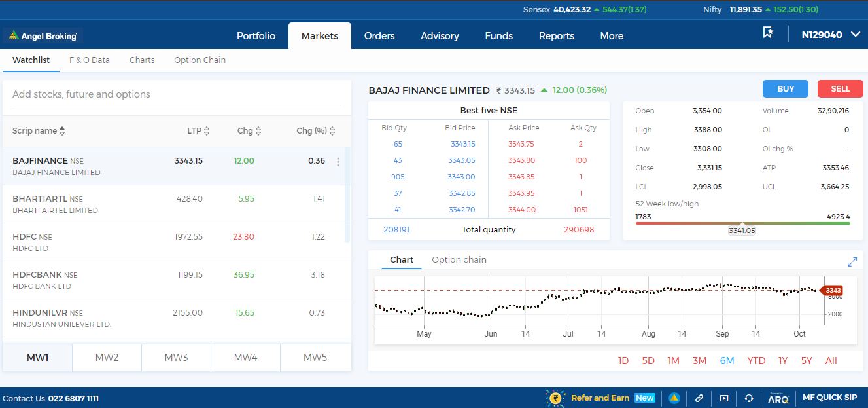Expand chart to full screen
868x408 pixels.
[x=852, y=262]
